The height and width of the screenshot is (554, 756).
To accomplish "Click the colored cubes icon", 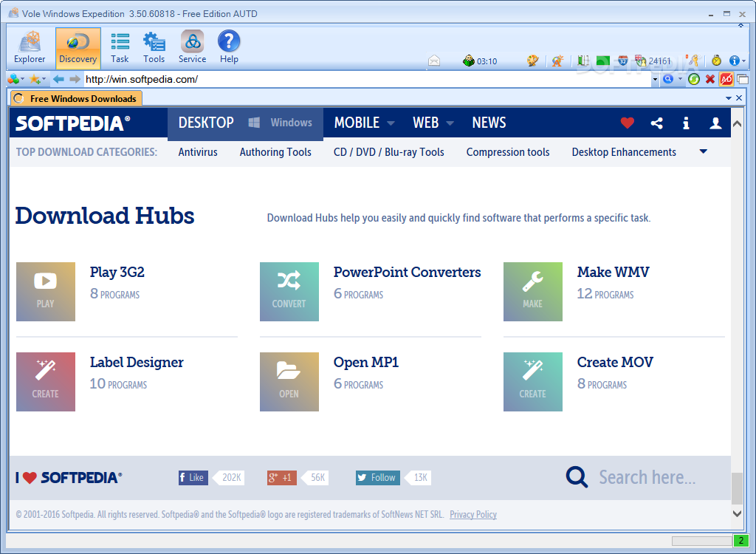I will pos(13,79).
